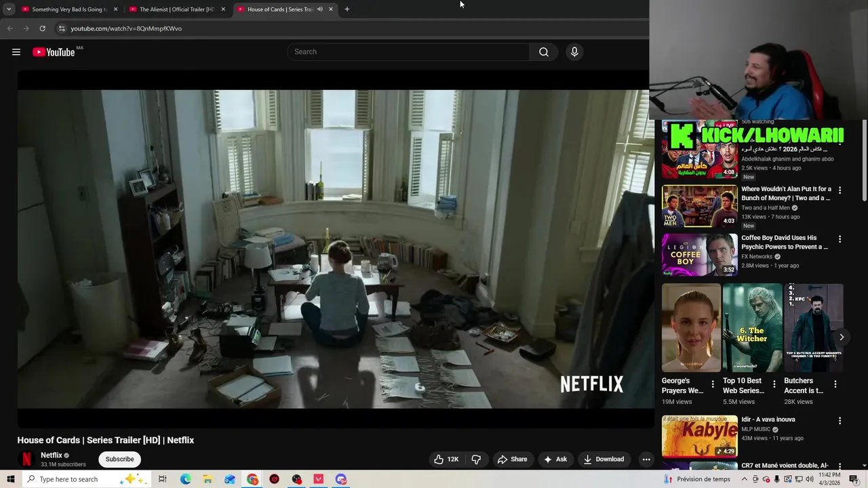Open the YouTube hamburger guide menu
This screenshot has height=488, width=868.
pyautogui.click(x=16, y=52)
